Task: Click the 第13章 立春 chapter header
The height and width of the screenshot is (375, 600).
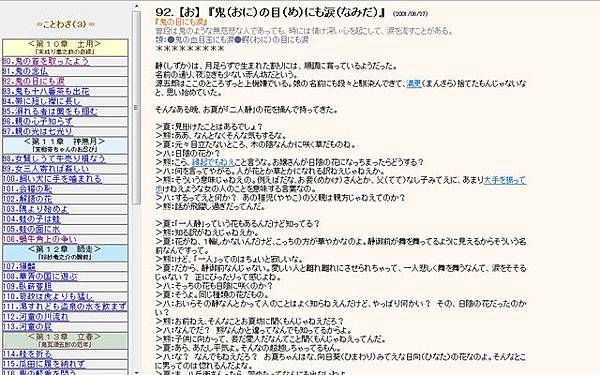Action: (65, 340)
